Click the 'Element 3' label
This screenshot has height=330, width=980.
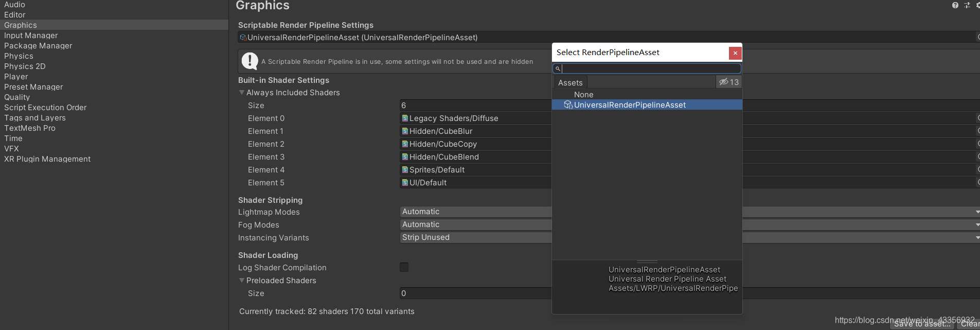pos(266,157)
